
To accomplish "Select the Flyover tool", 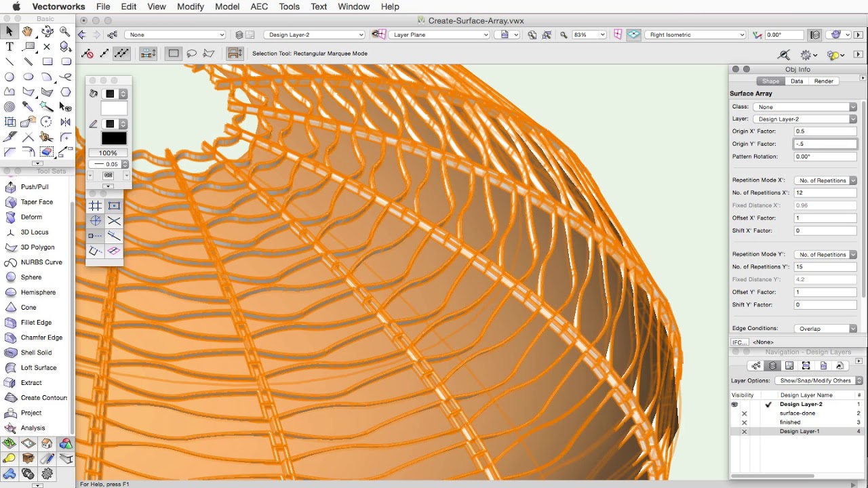I will pyautogui.click(x=47, y=31).
